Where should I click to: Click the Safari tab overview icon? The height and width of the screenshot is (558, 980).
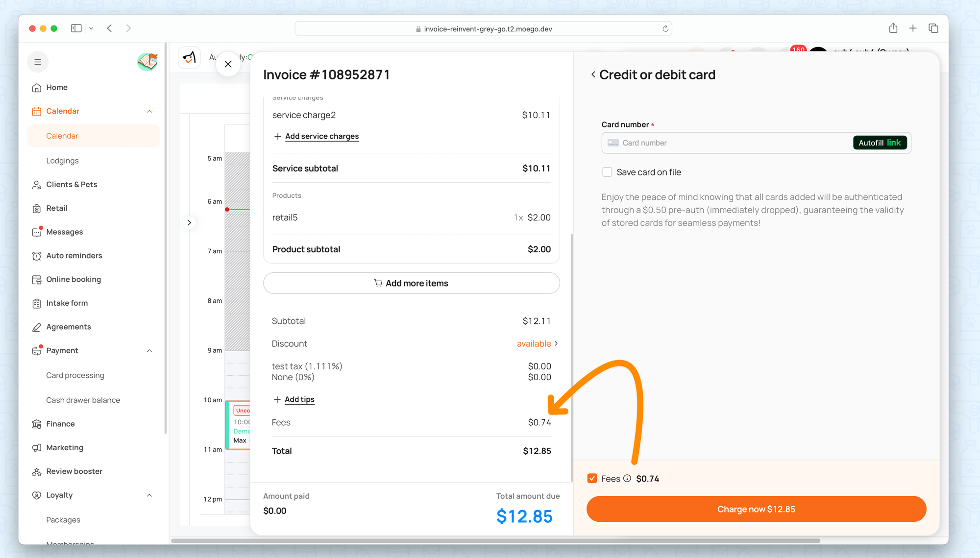[933, 28]
